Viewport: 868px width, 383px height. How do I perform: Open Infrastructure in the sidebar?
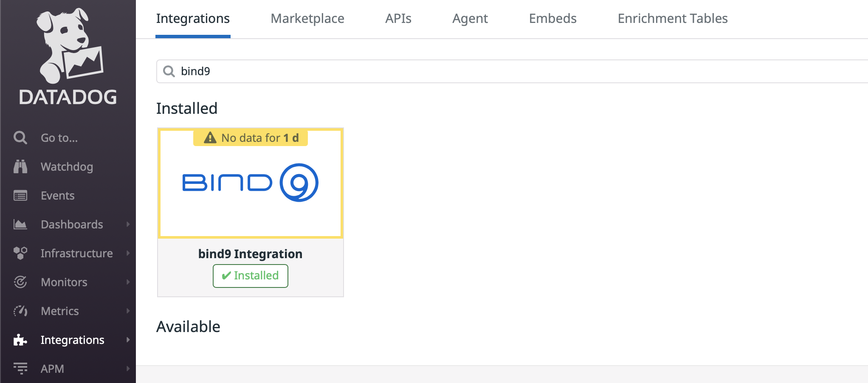76,253
